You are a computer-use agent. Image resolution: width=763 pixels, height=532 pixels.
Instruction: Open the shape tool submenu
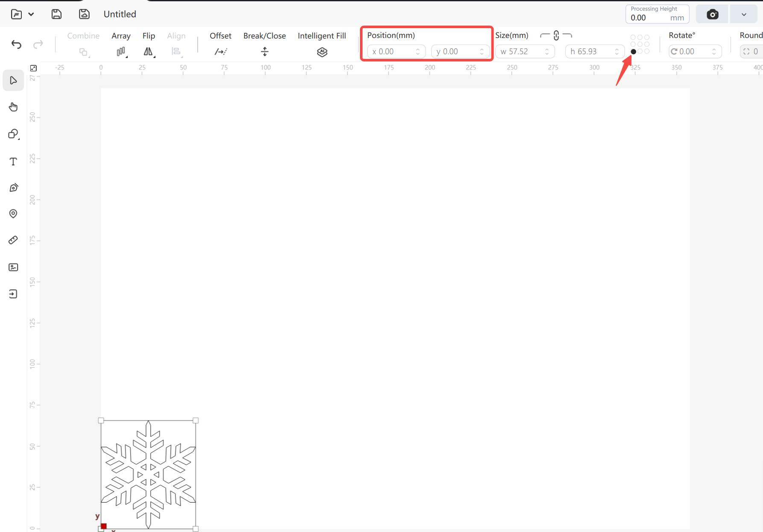[14, 134]
